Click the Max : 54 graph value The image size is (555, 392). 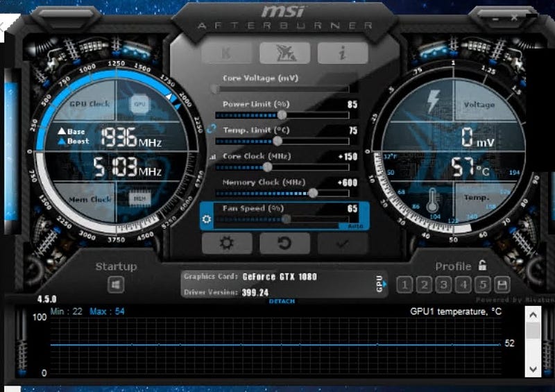point(107,312)
